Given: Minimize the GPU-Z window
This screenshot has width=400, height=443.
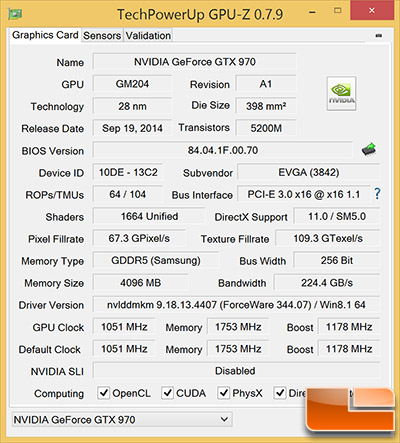Looking at the screenshot, I should 312,13.
